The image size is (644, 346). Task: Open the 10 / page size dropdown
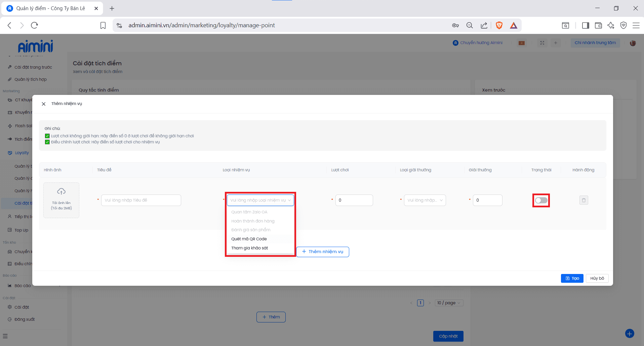point(449,303)
